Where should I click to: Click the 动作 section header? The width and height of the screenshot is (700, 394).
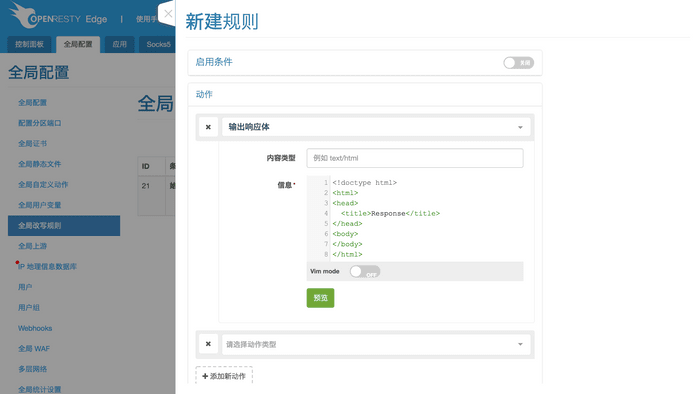click(x=204, y=95)
